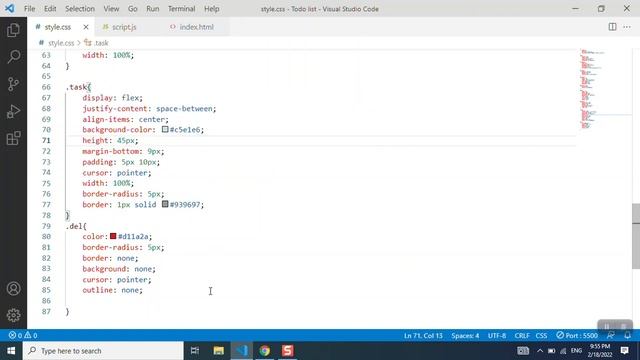Click the Port : 5500 Live Server status

pos(577,335)
